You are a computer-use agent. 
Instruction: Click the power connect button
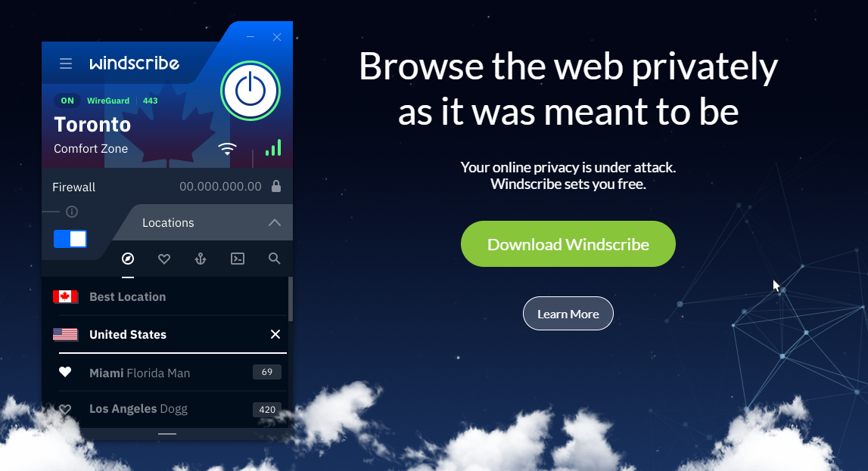pyautogui.click(x=250, y=91)
